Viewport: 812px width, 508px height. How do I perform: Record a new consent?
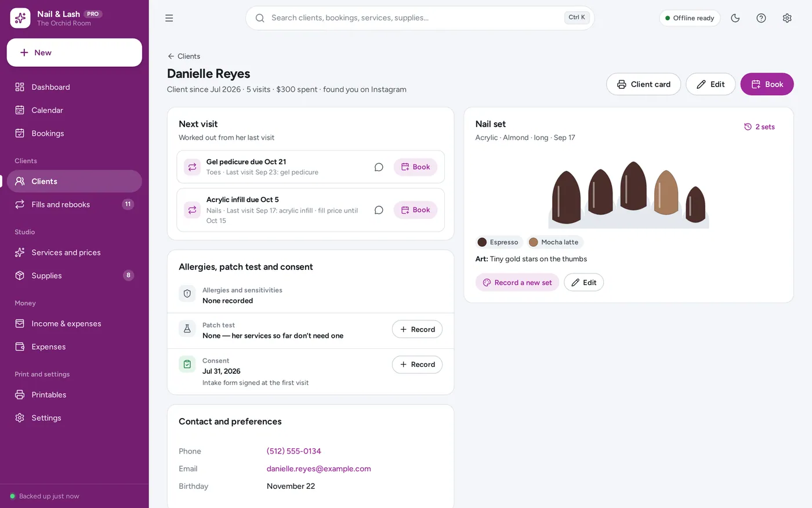417,365
